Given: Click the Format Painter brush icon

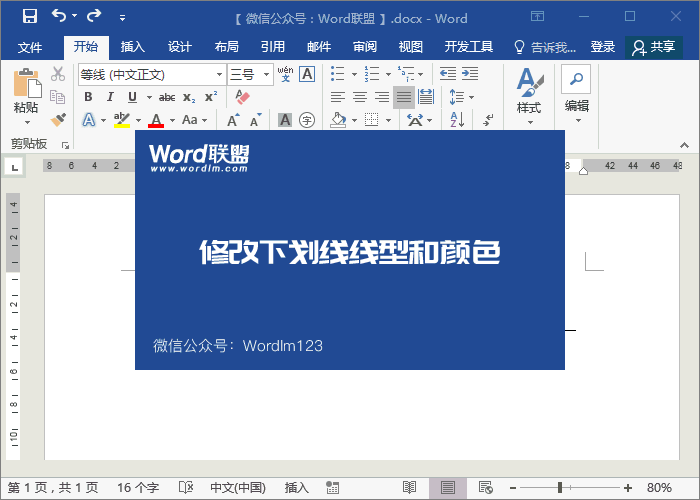Looking at the screenshot, I should pos(58,119).
